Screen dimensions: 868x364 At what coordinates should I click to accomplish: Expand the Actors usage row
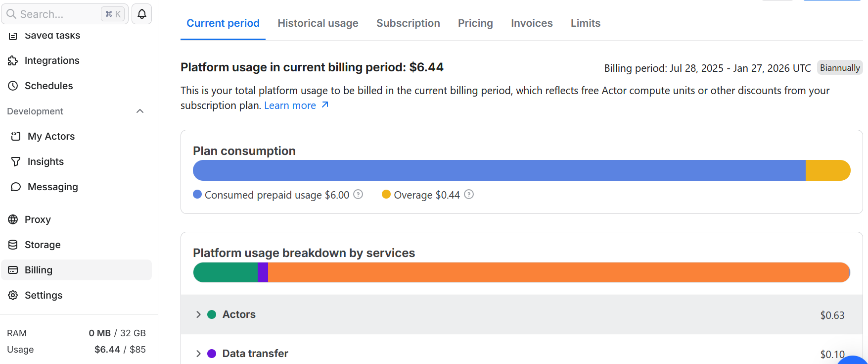coord(198,314)
